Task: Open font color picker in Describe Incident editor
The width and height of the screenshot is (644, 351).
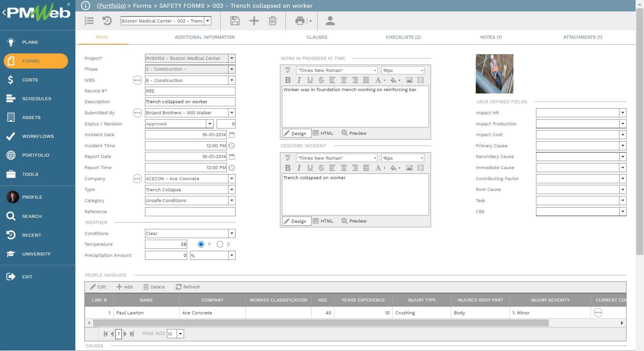Action: click(x=380, y=168)
